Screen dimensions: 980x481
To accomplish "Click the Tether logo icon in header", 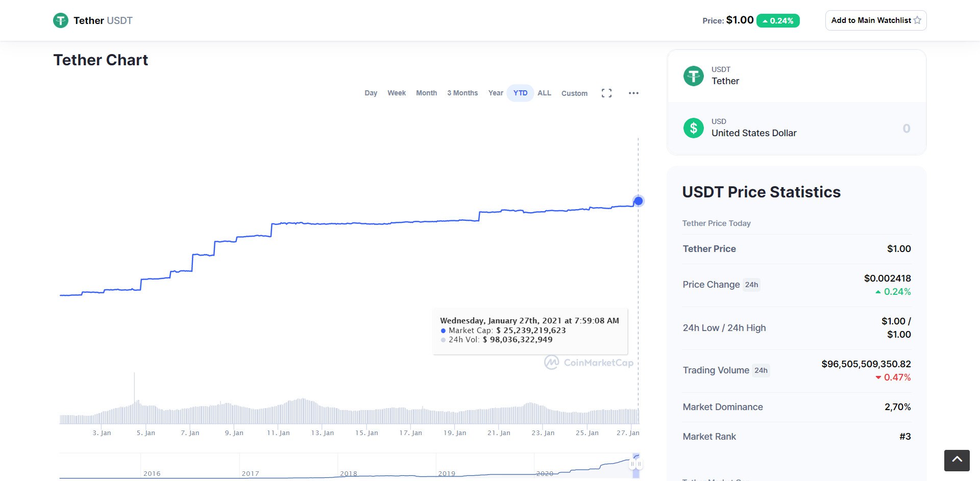I will coord(61,20).
